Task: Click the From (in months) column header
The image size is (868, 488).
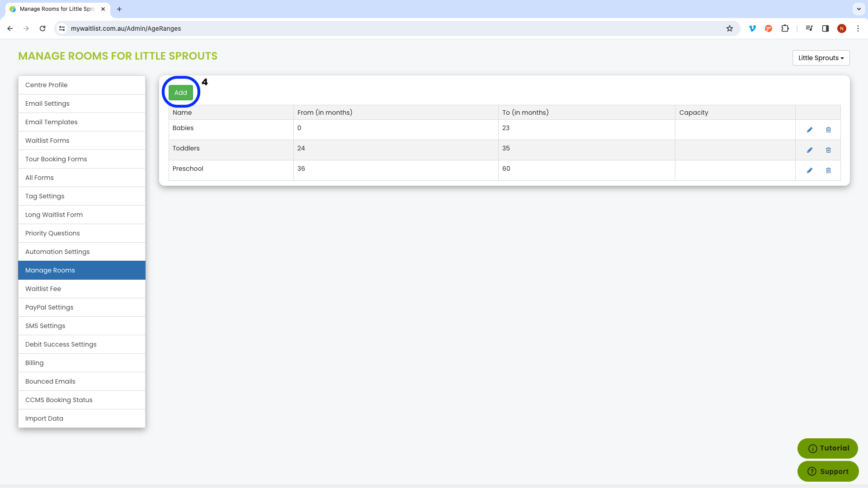Action: tap(396, 113)
